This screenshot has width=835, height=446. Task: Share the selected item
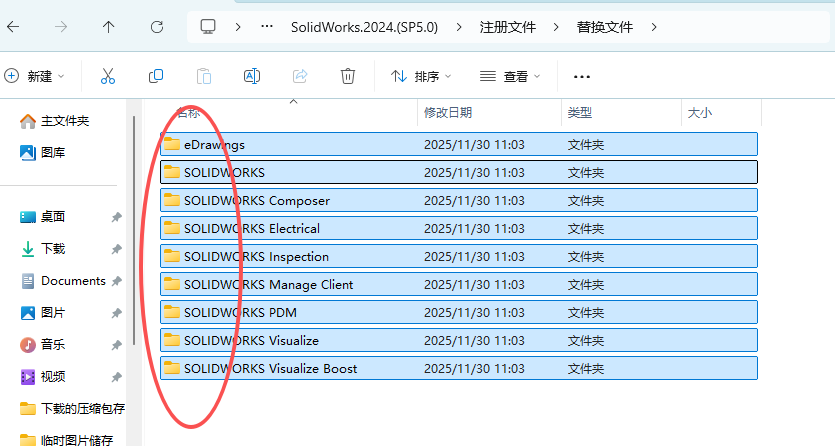(x=300, y=76)
